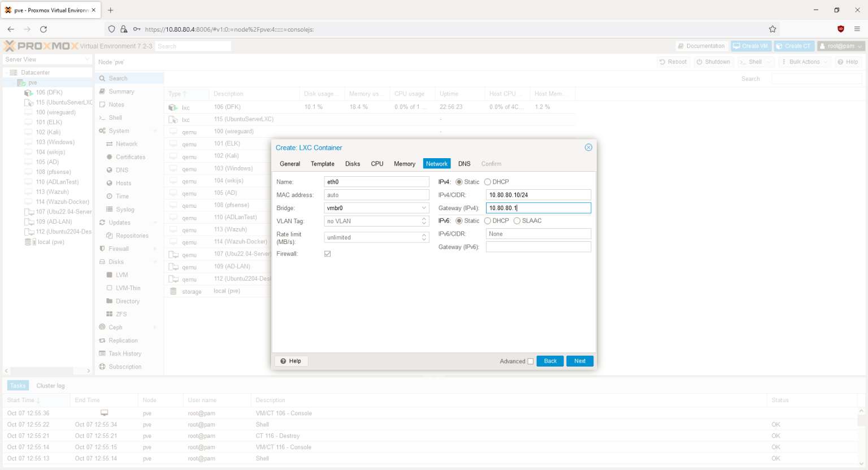Click the Create VM button
868x470 pixels.
tap(751, 46)
